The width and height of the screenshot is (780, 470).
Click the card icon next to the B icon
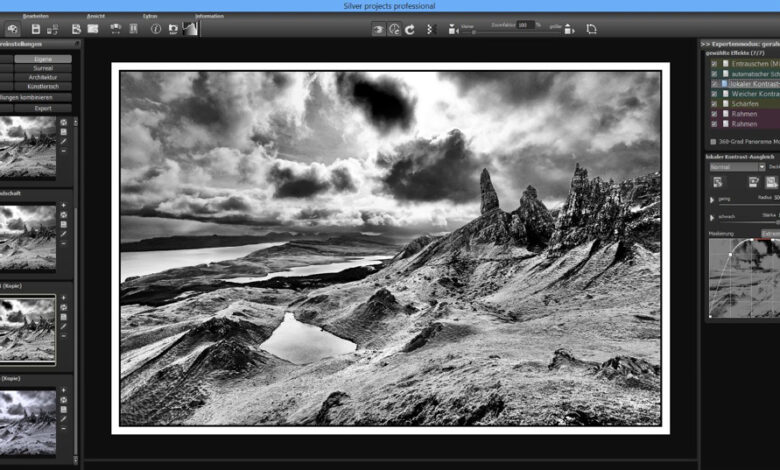click(x=93, y=29)
